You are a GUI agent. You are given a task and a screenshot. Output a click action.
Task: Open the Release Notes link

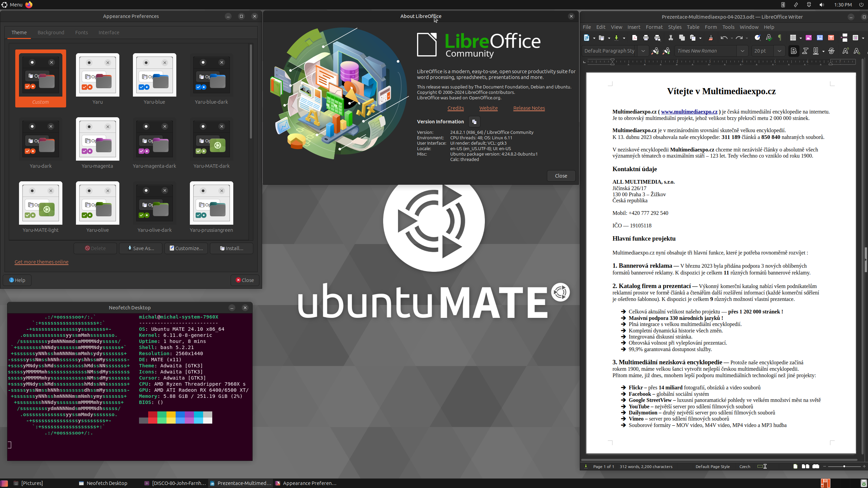(x=529, y=108)
